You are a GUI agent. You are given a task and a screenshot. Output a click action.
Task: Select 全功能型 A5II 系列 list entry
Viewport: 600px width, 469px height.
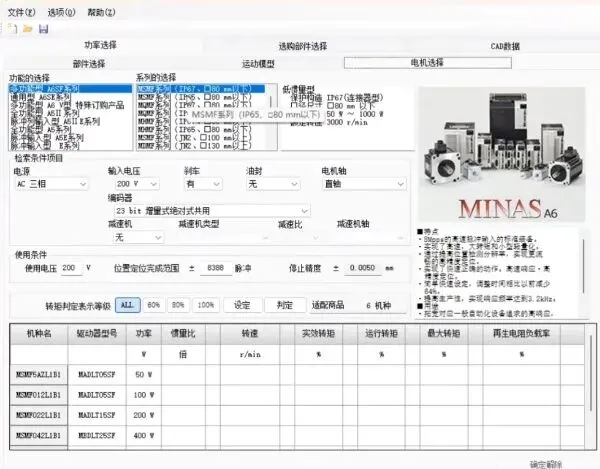tap(70, 113)
